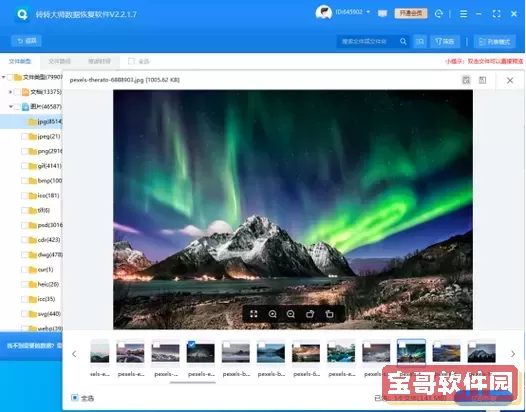Click the 开通会员 membership button
The width and height of the screenshot is (526, 412).
click(x=411, y=13)
